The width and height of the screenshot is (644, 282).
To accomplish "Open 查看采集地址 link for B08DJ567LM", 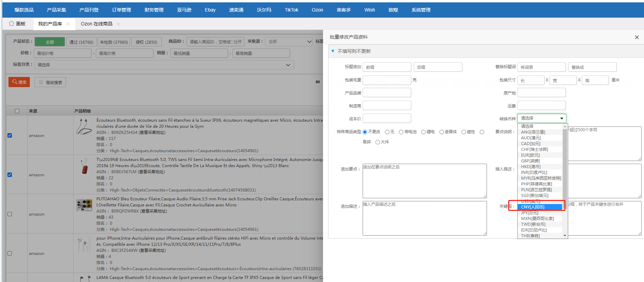I will pos(151,172).
